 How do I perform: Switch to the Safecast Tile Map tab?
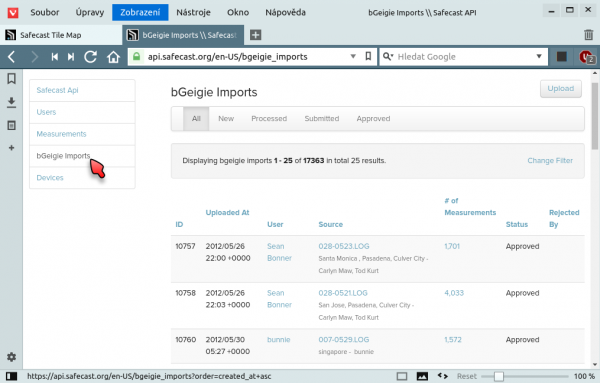click(x=61, y=35)
